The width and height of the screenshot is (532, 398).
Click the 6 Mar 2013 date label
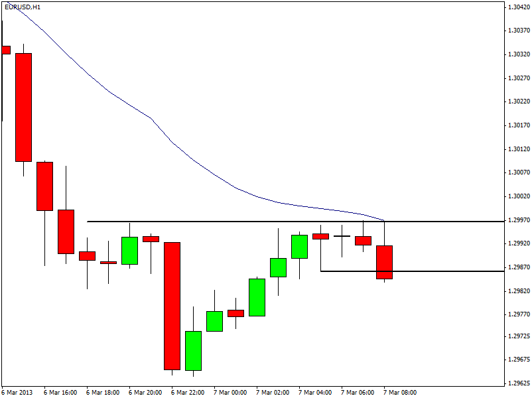click(x=18, y=392)
